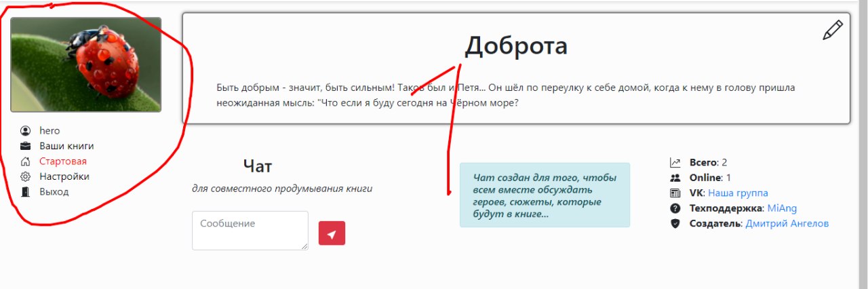Click the user profile icon beside hero
Screen dimensions: 868x289
(x=26, y=131)
